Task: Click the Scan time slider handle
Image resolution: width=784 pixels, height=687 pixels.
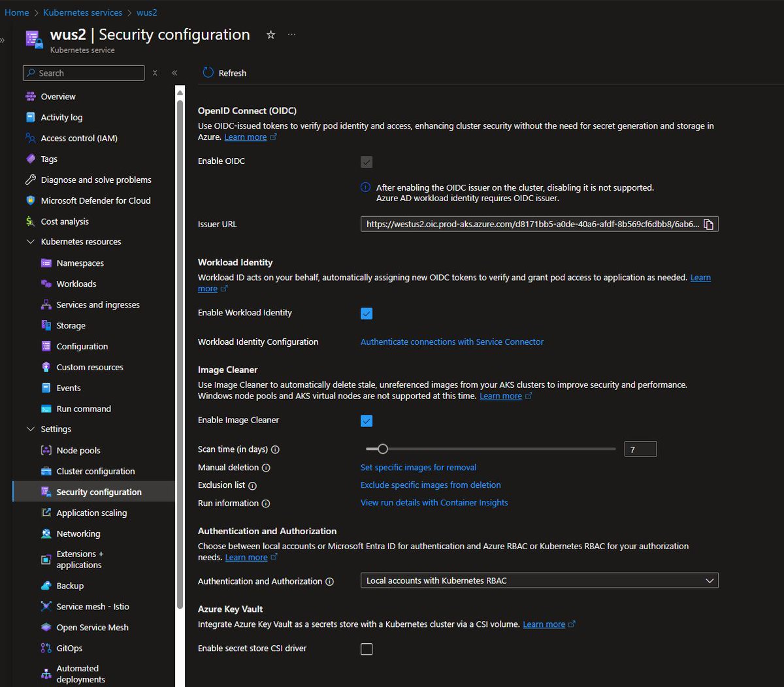Action: pos(383,449)
